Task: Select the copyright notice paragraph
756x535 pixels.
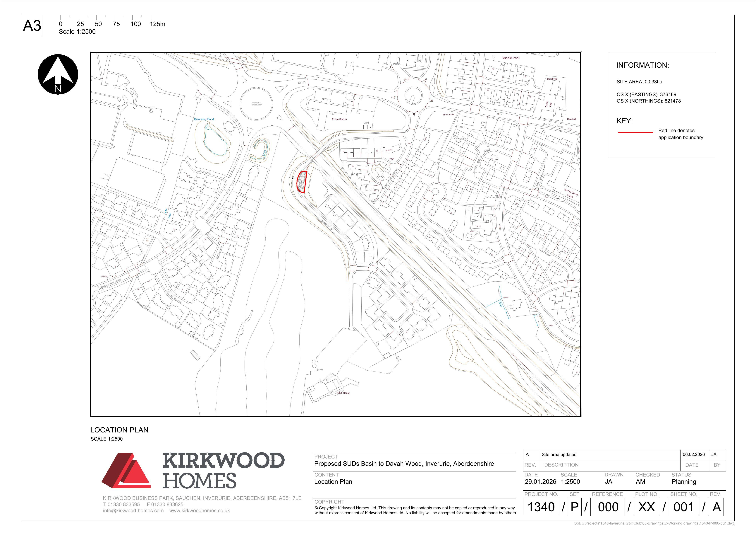Action: [x=415, y=510]
